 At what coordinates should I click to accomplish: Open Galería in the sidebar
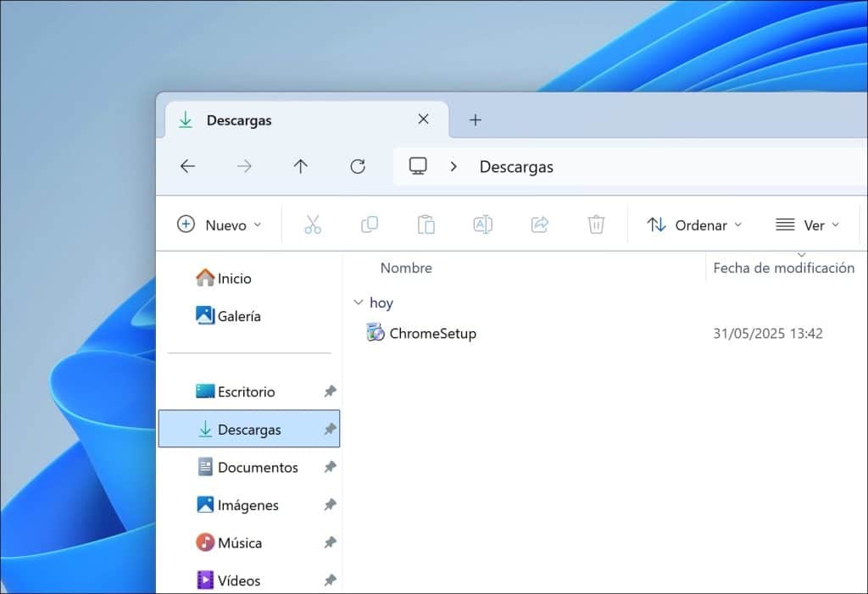point(228,316)
